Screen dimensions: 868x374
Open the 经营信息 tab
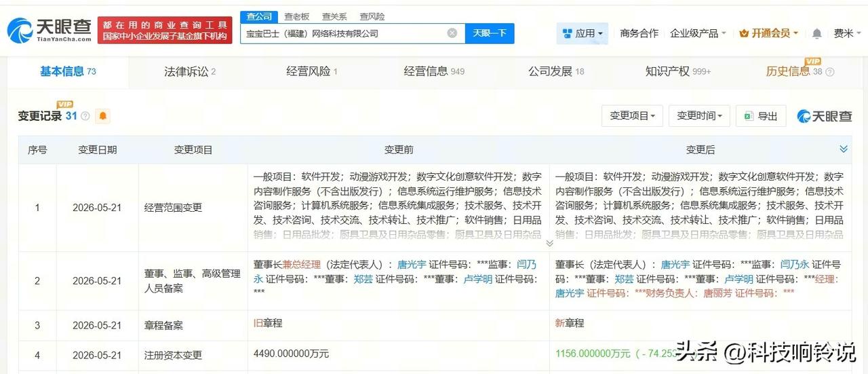[434, 71]
